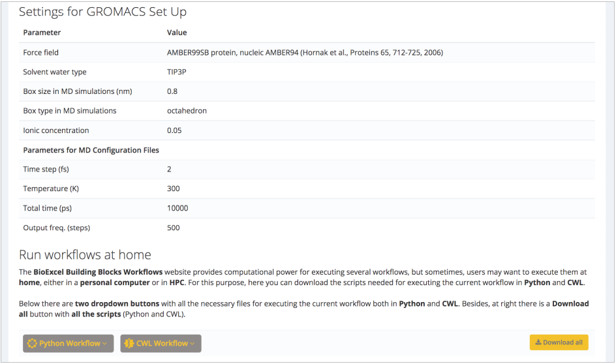Click the download arrow icon

click(x=538, y=342)
